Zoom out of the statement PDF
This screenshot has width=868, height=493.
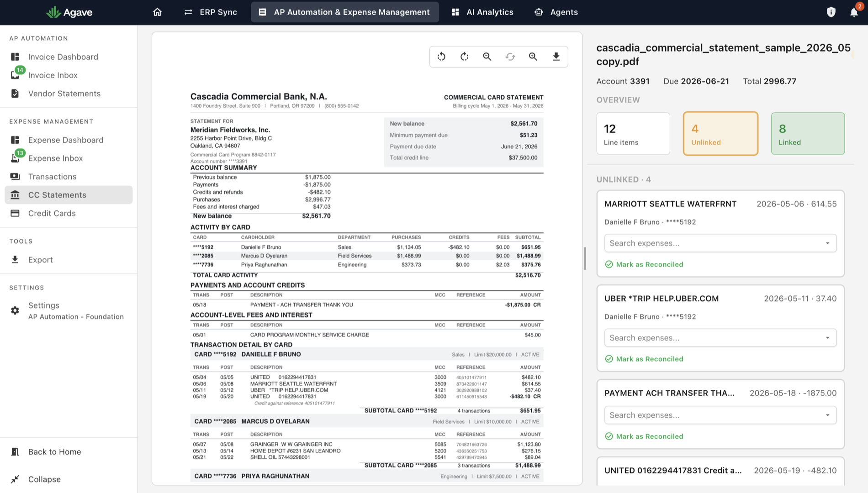[x=487, y=57]
